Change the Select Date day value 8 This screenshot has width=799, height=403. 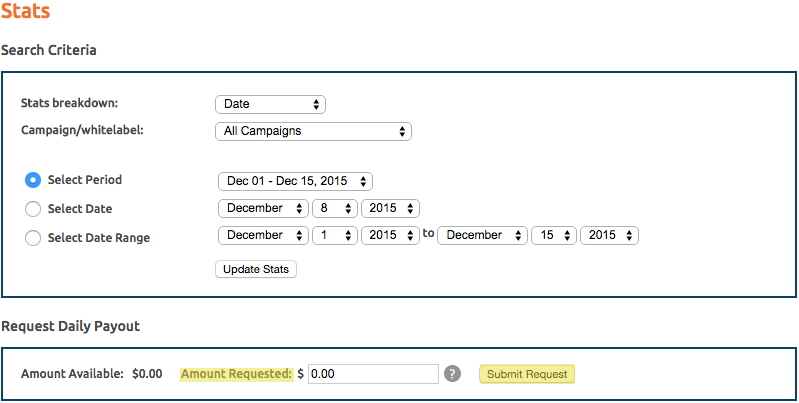click(335, 208)
